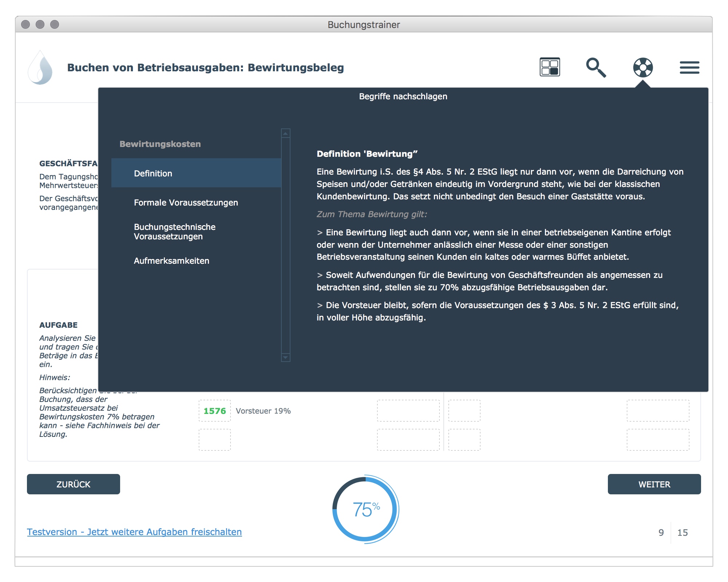Open Buchungstechnische Voraussetzungen entry
728x582 pixels.
[175, 232]
